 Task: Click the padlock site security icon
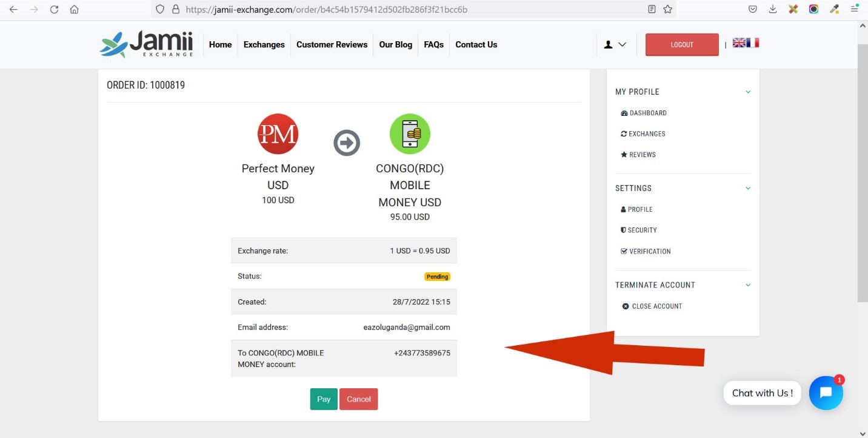coord(176,9)
